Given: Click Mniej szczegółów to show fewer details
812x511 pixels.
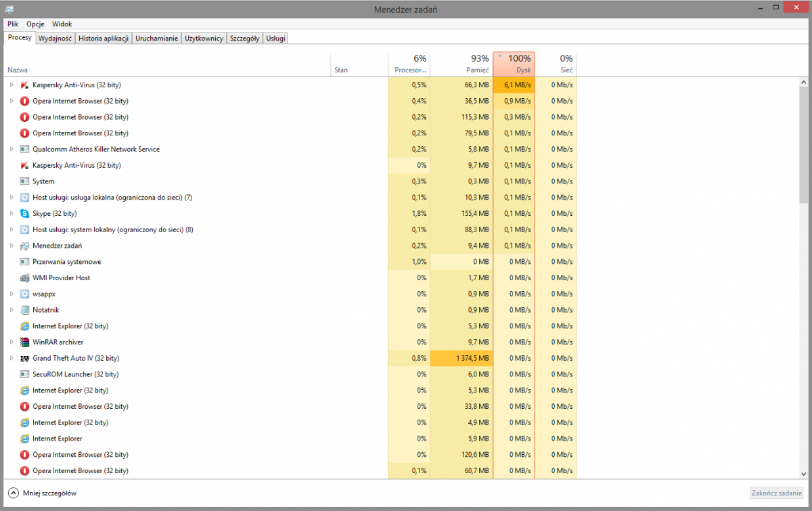Looking at the screenshot, I should [x=43, y=493].
